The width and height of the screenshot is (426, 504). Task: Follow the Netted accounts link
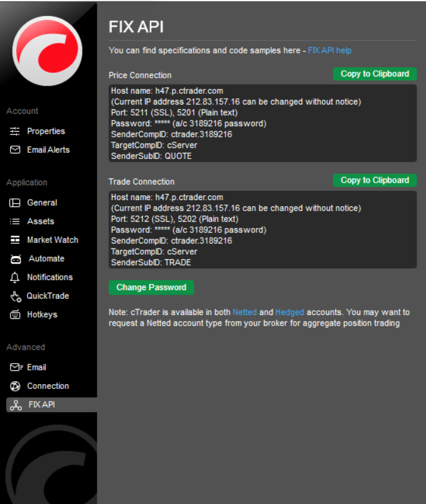click(245, 312)
